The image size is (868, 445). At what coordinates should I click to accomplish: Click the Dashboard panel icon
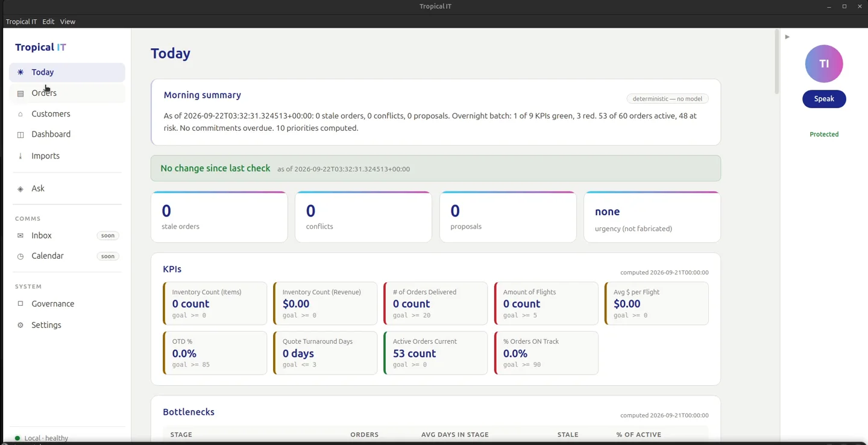tap(20, 134)
